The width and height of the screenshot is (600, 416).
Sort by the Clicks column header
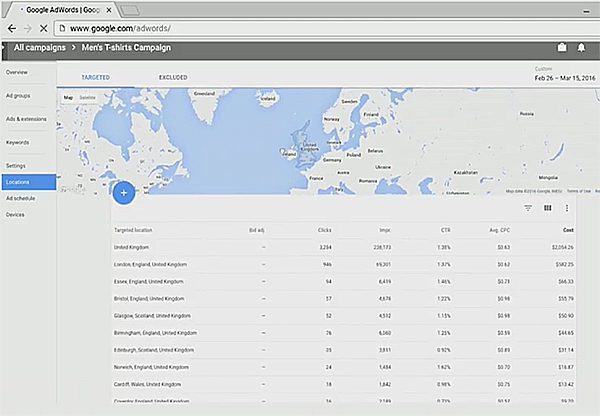pyautogui.click(x=325, y=230)
